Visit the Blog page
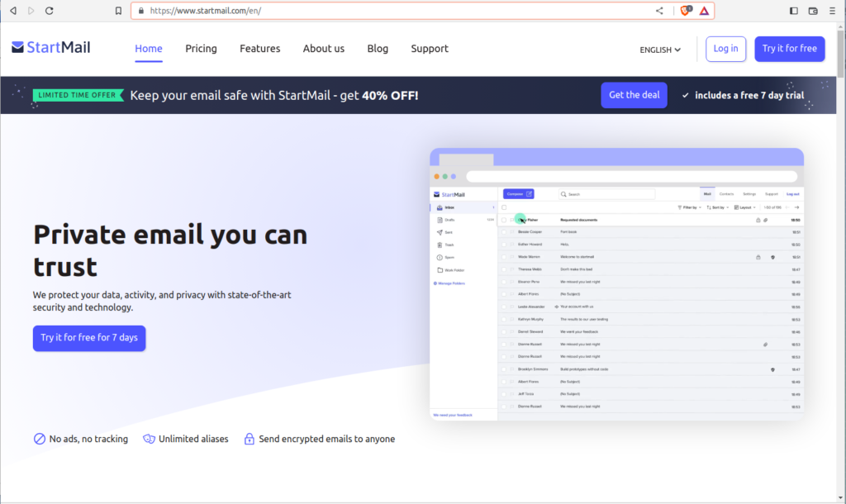This screenshot has width=846, height=504. point(378,49)
